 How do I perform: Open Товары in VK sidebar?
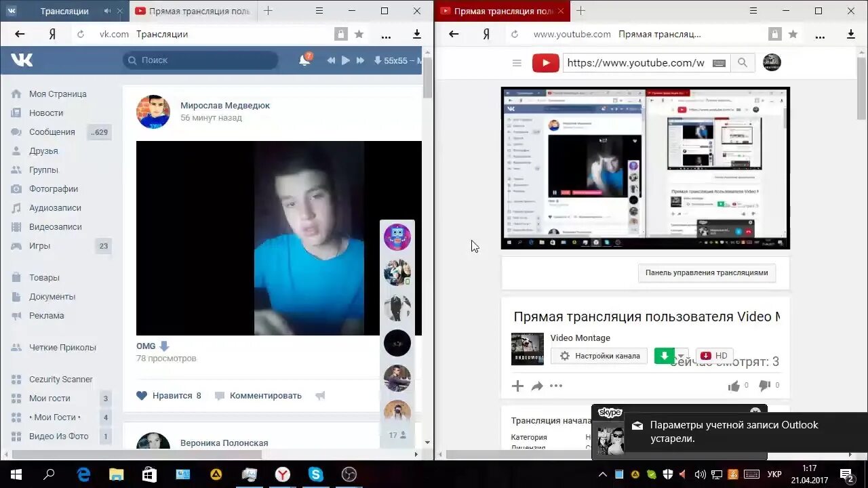tap(44, 278)
